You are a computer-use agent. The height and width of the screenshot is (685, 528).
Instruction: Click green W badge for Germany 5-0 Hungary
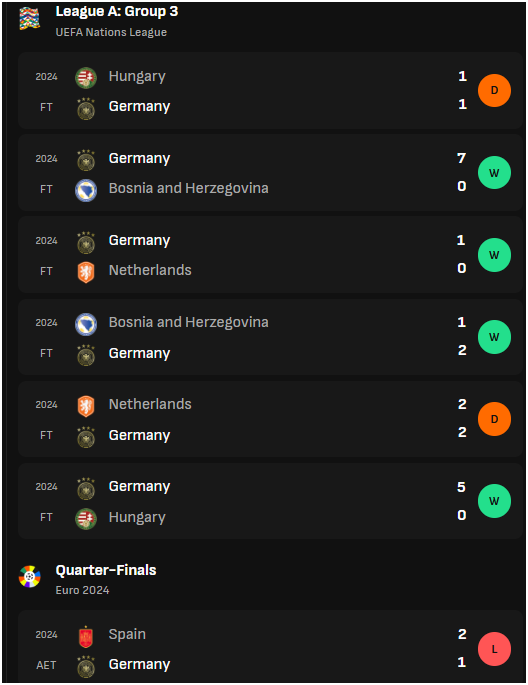tap(494, 501)
